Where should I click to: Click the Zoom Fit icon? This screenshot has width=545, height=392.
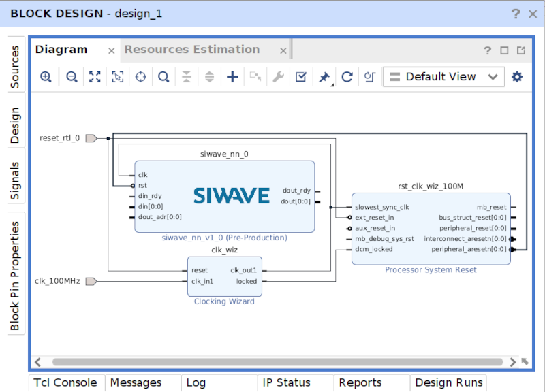pos(95,76)
